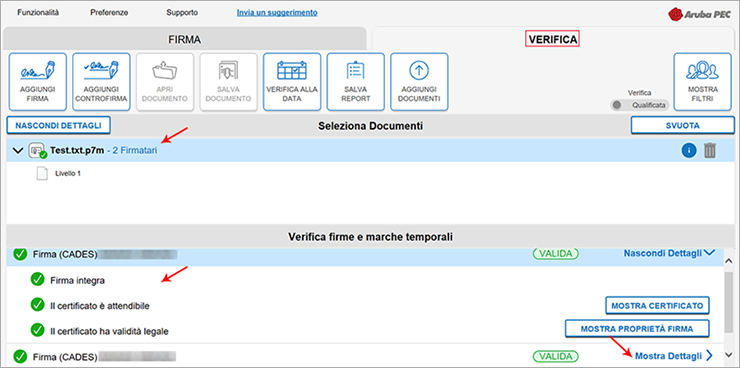Click the Test.txt.p7m file name
740x368 pixels.
tap(77, 151)
